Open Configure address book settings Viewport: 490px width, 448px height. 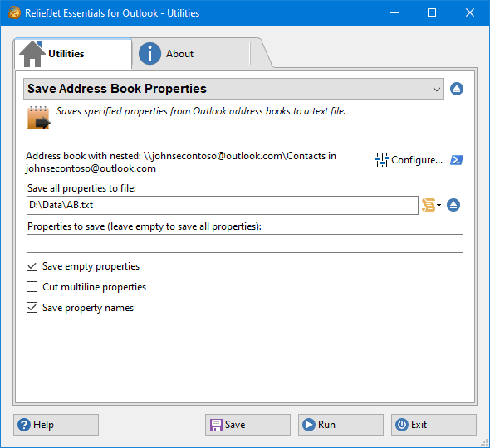pos(409,160)
